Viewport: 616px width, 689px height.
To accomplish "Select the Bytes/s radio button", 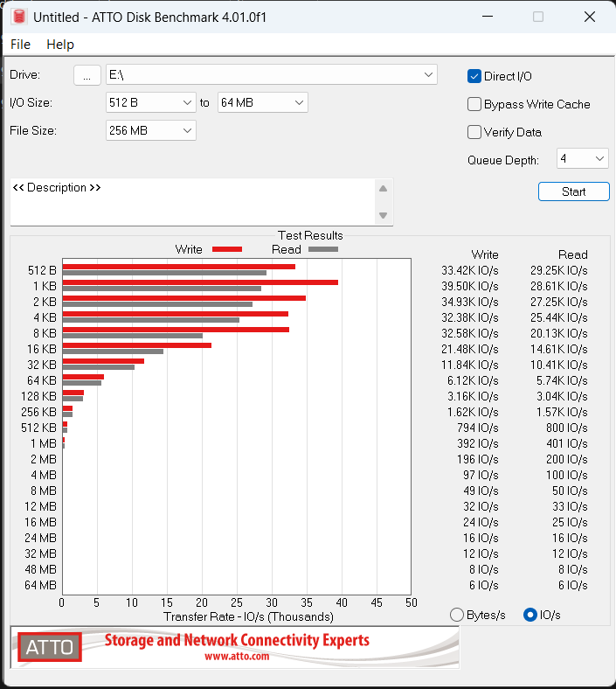I will (456, 615).
